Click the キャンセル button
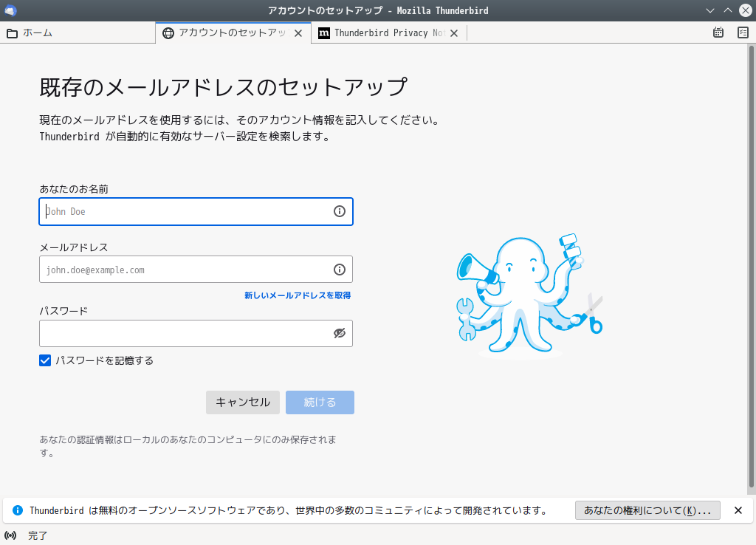 point(242,402)
